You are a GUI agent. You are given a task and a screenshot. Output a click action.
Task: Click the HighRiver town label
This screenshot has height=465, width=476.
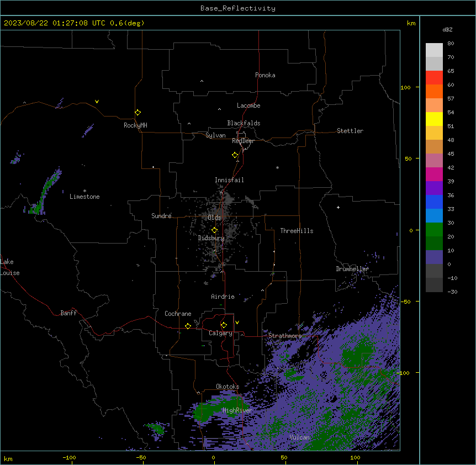(x=237, y=410)
